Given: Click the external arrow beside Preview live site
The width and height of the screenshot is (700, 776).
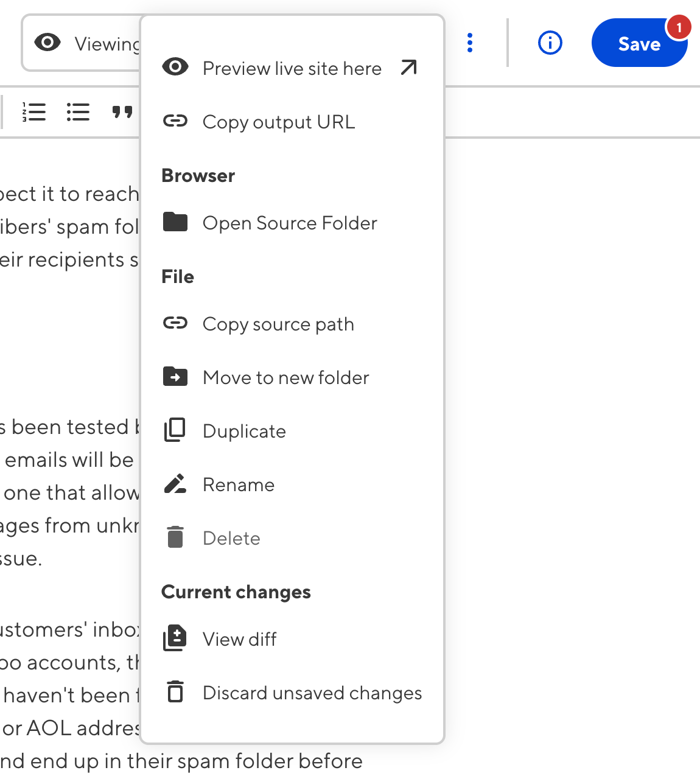Looking at the screenshot, I should pyautogui.click(x=409, y=68).
